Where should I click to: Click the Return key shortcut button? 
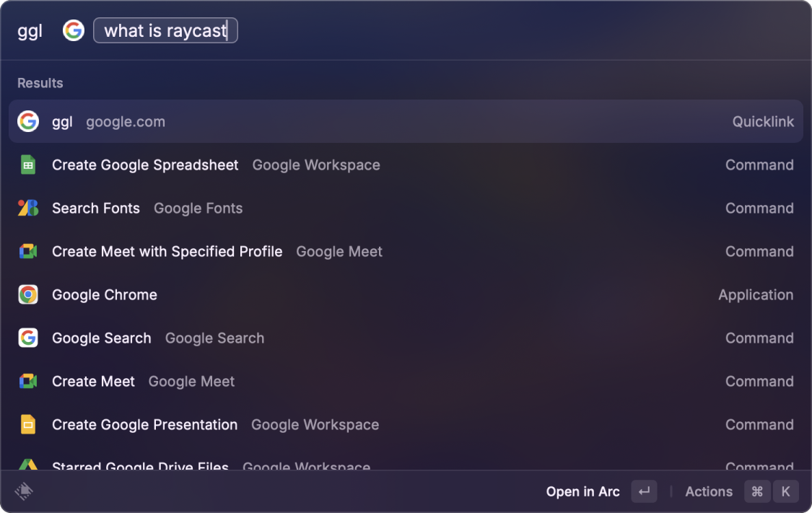tap(644, 491)
